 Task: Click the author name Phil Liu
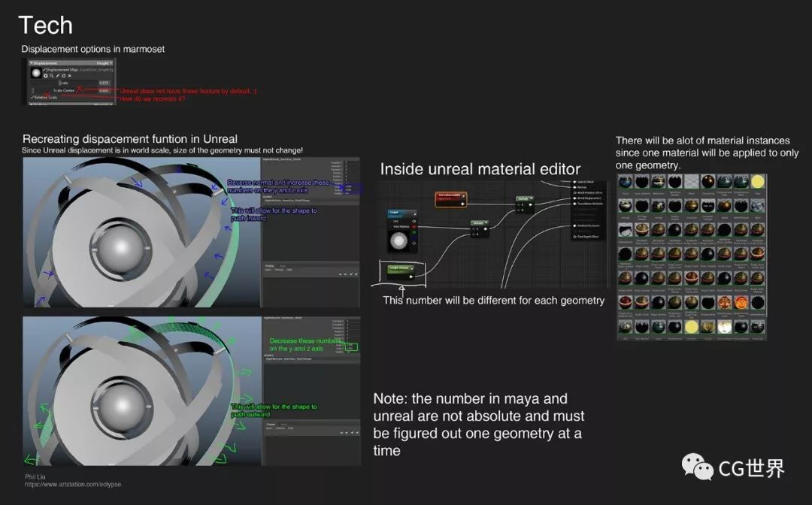(x=35, y=476)
